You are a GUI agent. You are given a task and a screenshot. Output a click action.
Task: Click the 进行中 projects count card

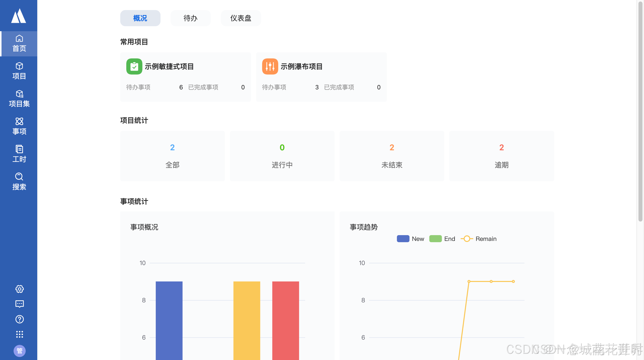pyautogui.click(x=282, y=156)
